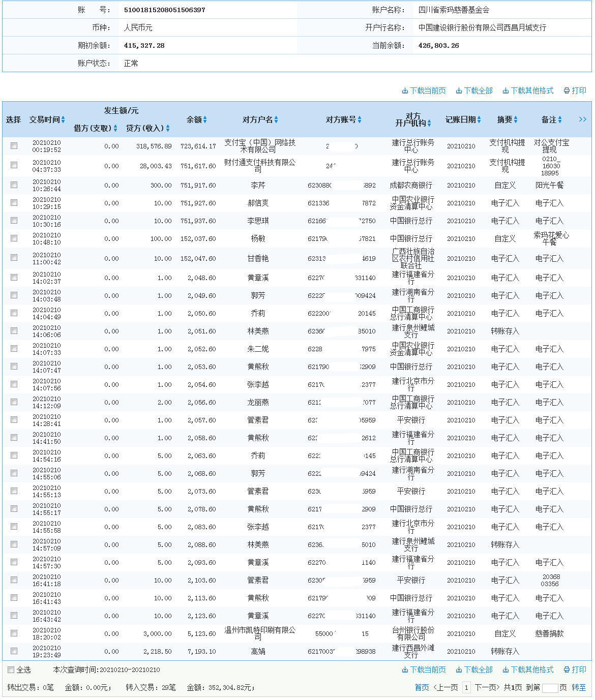
Task: Click inside the page number input box
Action: pos(551,687)
